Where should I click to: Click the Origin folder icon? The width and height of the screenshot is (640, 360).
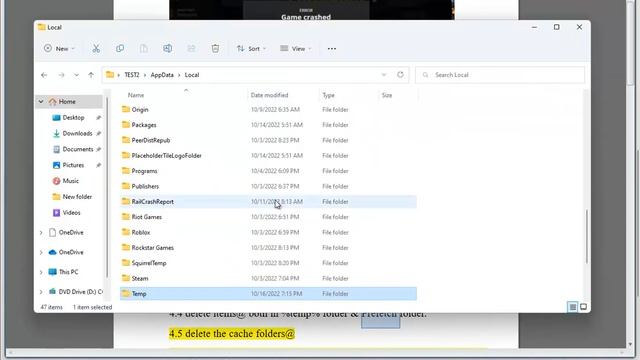(x=126, y=109)
